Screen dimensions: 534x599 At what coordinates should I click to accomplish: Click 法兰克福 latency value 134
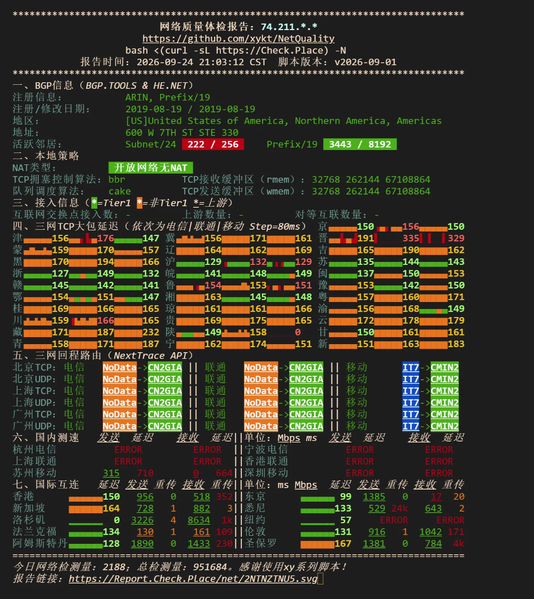click(111, 532)
